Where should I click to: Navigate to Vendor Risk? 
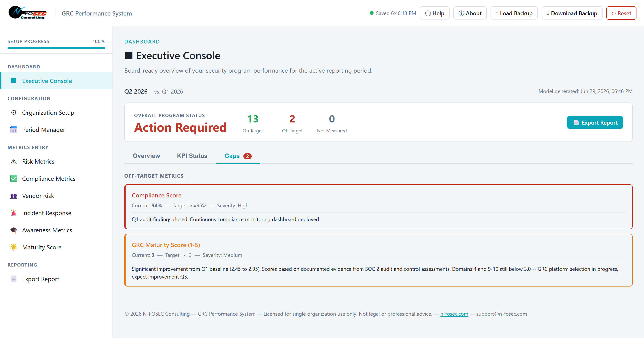click(56, 196)
